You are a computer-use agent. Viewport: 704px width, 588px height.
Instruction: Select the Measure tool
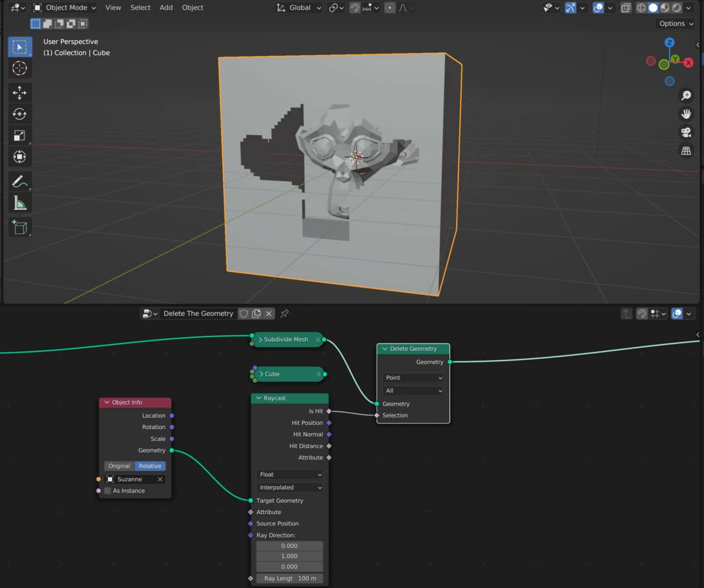click(19, 203)
